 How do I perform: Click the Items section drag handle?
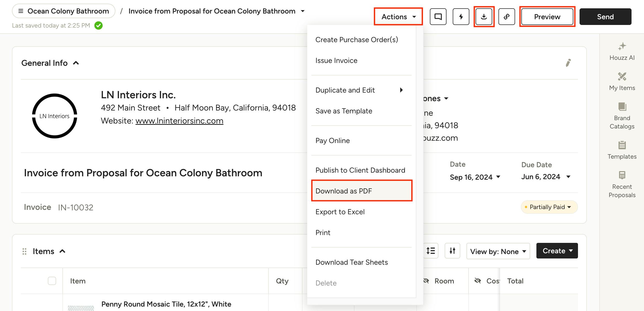coord(24,251)
